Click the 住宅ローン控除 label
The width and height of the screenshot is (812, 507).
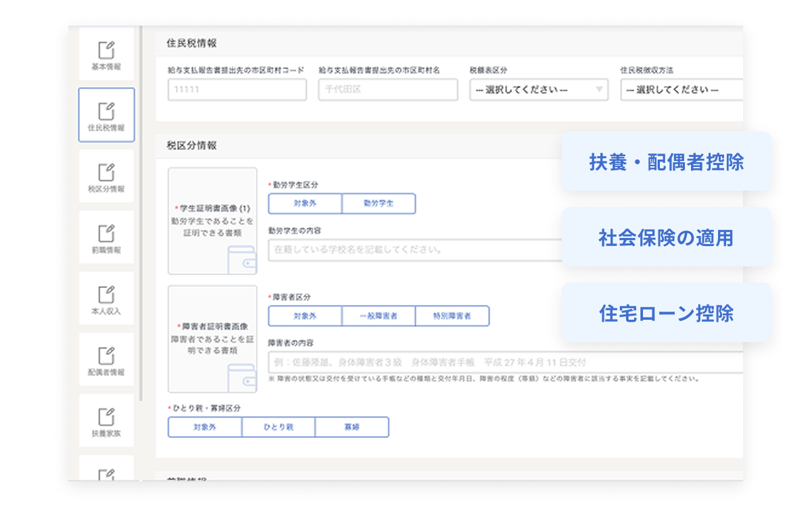(x=666, y=313)
